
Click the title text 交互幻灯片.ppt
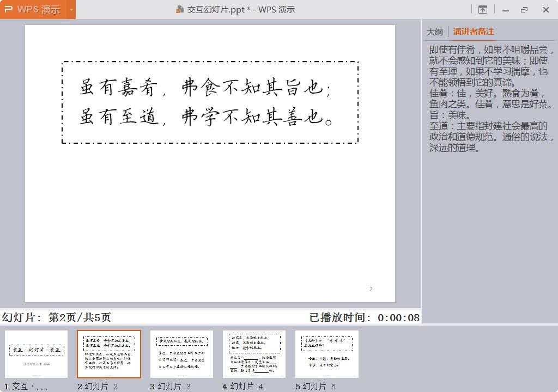pyautogui.click(x=216, y=10)
